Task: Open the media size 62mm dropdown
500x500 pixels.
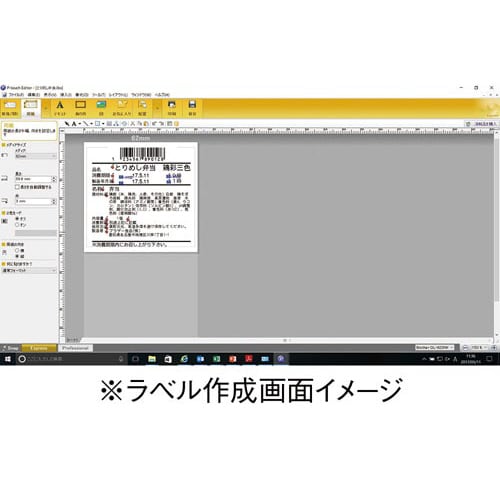Action: click(36, 156)
